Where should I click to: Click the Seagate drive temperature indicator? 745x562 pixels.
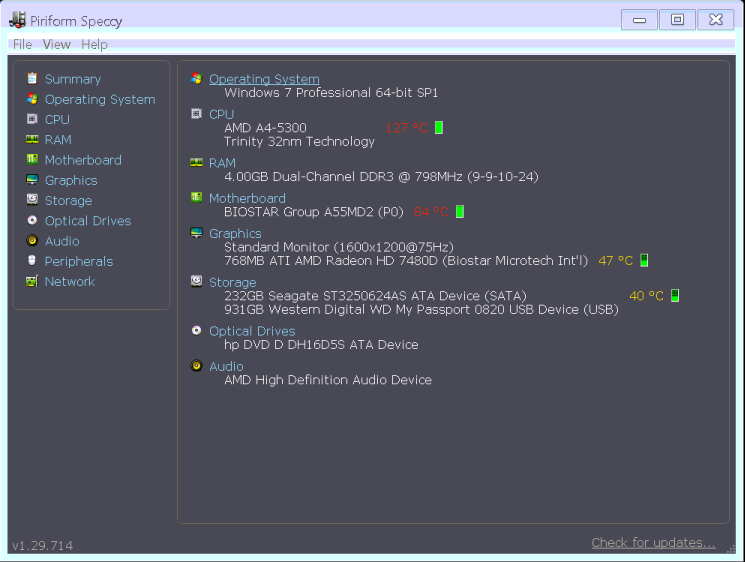click(x=675, y=295)
